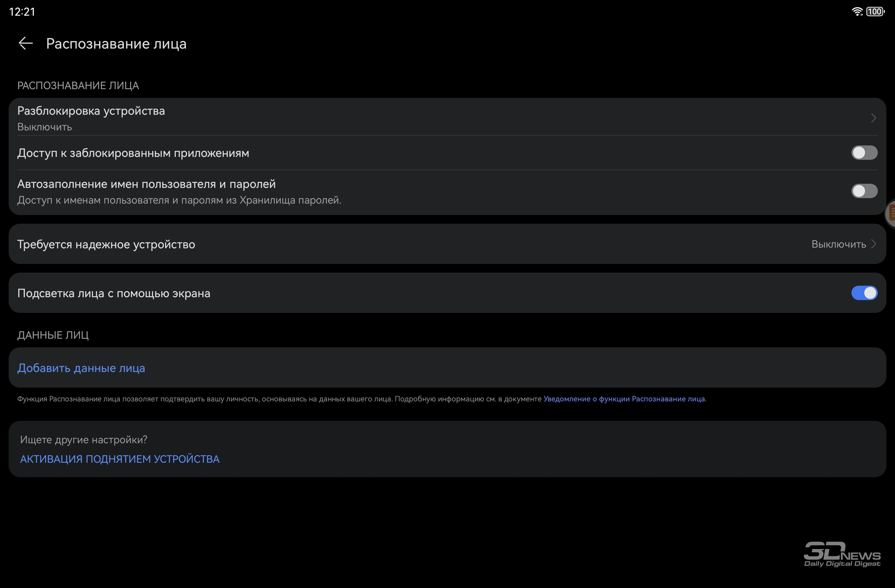Tap 'Подсветка лица с помощью экрана' label
The image size is (895, 588).
point(114,293)
